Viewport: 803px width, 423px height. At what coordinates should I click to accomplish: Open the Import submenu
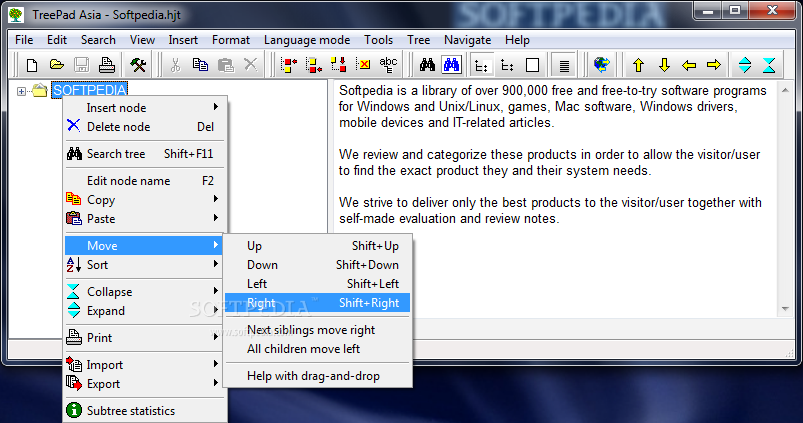tap(144, 365)
